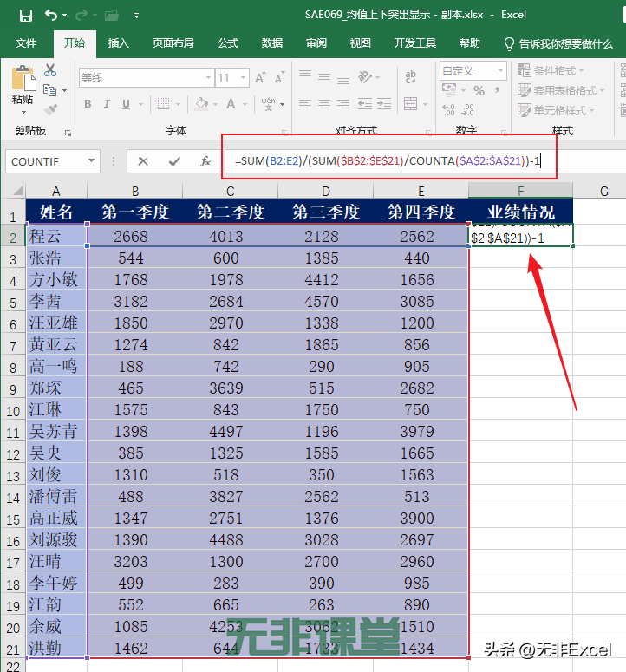This screenshot has width=626, height=672.
Task: Open the number format 自定义 dropdown
Action: 500,71
